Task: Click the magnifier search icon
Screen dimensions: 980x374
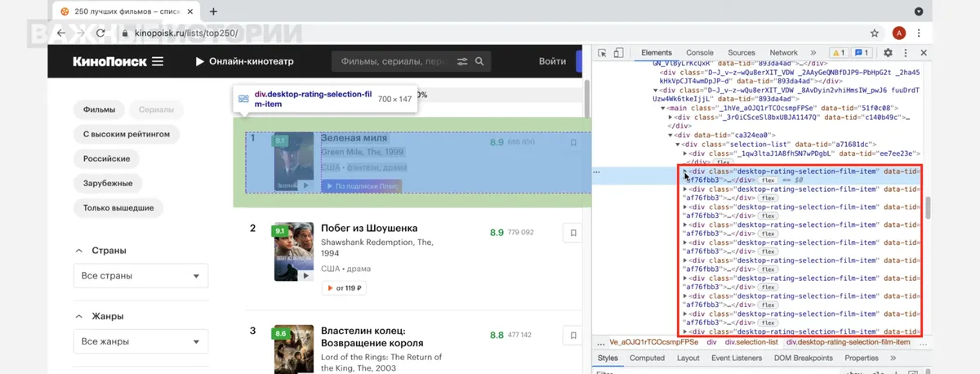Action: tap(480, 61)
